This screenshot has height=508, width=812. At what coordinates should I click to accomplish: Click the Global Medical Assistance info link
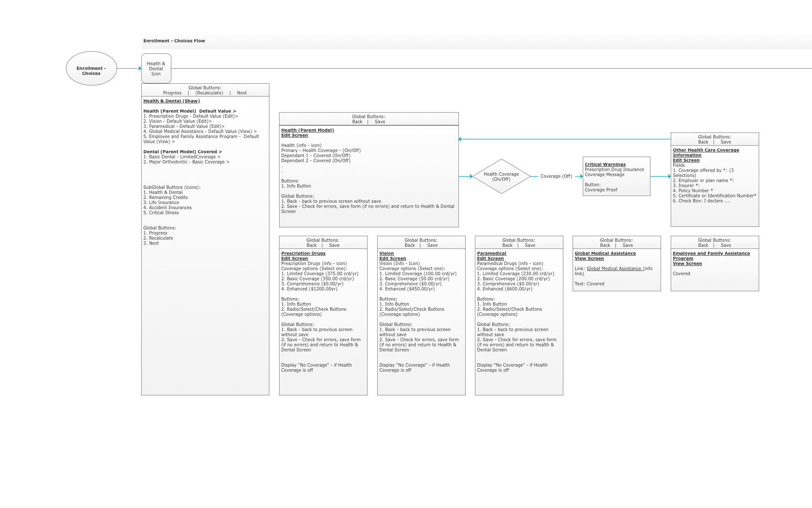[x=614, y=269]
